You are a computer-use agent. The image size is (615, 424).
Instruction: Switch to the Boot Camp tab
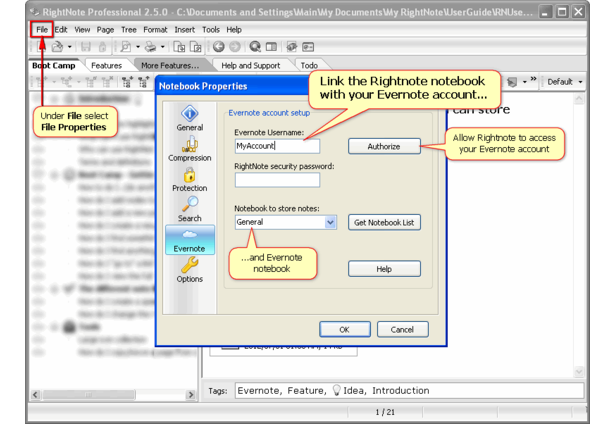tap(54, 66)
